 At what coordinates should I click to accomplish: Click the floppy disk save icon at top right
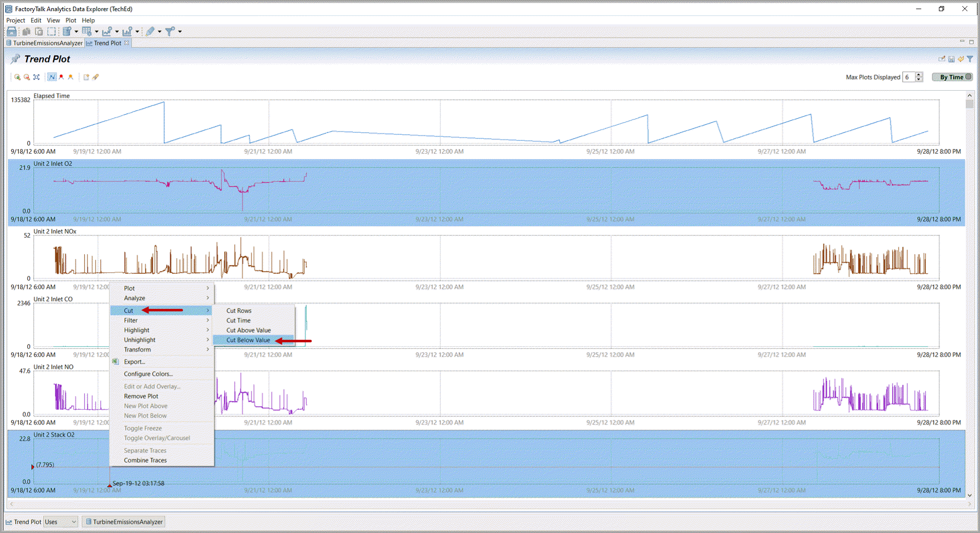951,59
